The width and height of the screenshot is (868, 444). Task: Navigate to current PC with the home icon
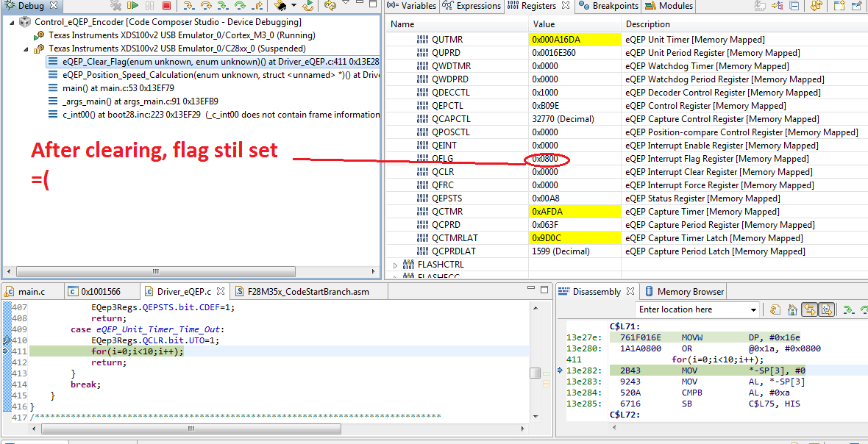[792, 309]
